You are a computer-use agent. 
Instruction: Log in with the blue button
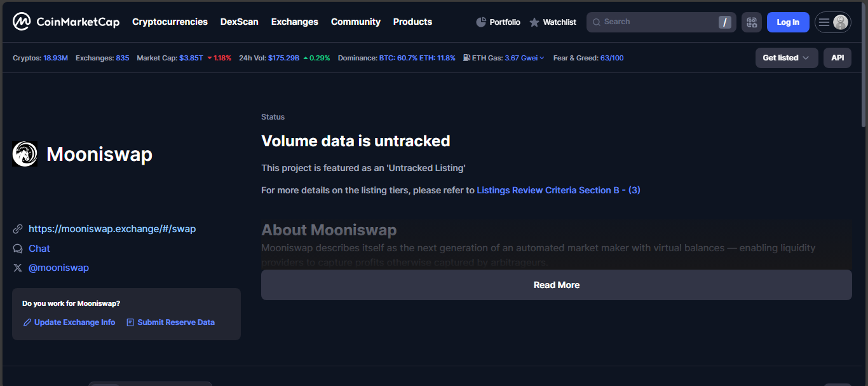[x=788, y=22]
